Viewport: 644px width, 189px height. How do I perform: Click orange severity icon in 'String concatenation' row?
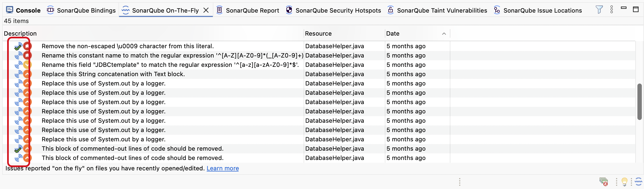tap(27, 74)
